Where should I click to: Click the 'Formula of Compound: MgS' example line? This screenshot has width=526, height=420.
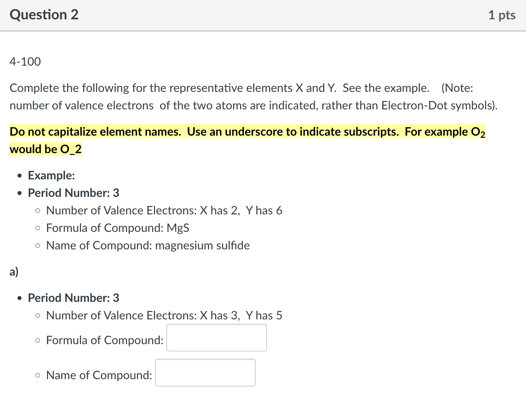click(118, 228)
